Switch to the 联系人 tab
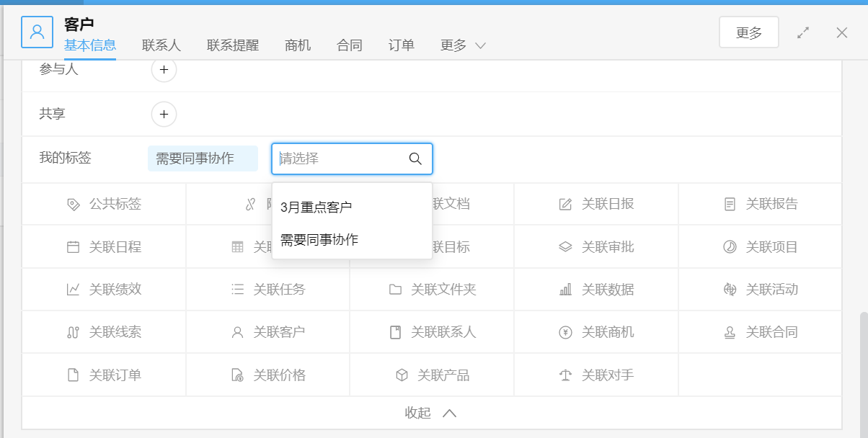The height and width of the screenshot is (438, 868). [x=161, y=45]
